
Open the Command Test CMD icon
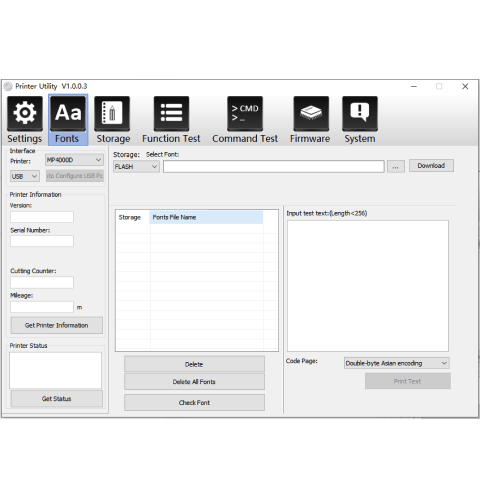[245, 113]
